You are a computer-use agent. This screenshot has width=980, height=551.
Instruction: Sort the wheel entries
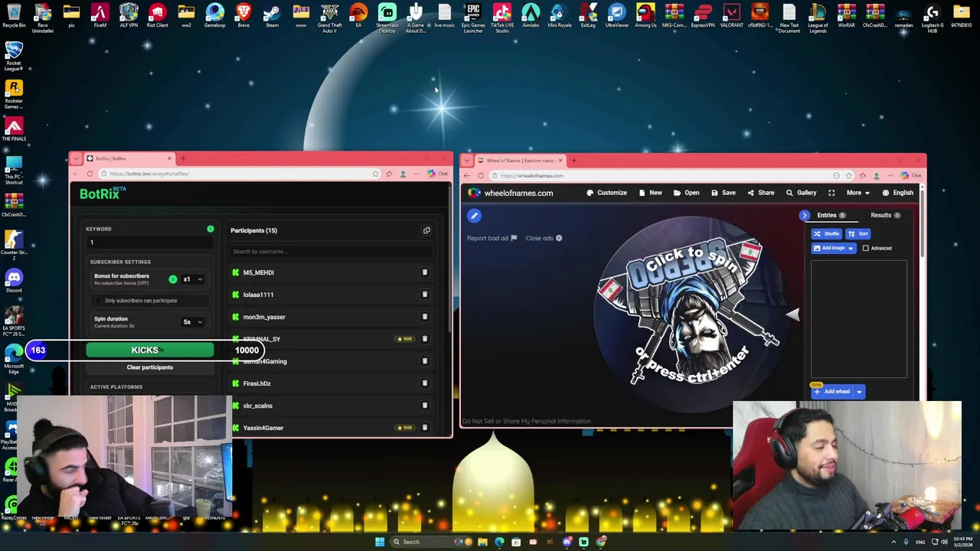(858, 234)
